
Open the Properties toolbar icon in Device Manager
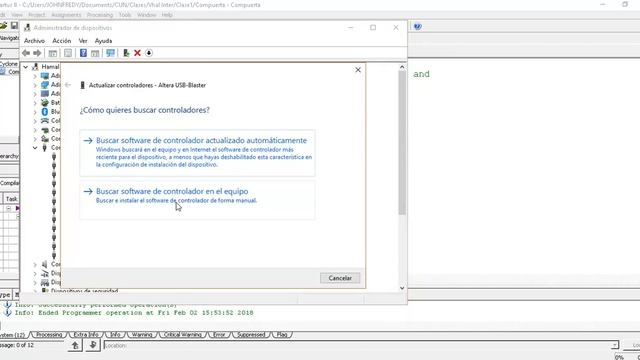click(x=68, y=53)
